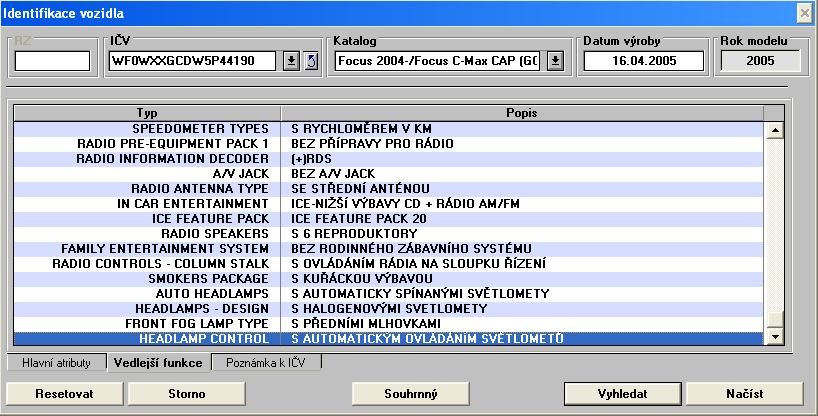Click the Typ column header
The height and width of the screenshot is (416, 818).
(x=146, y=113)
